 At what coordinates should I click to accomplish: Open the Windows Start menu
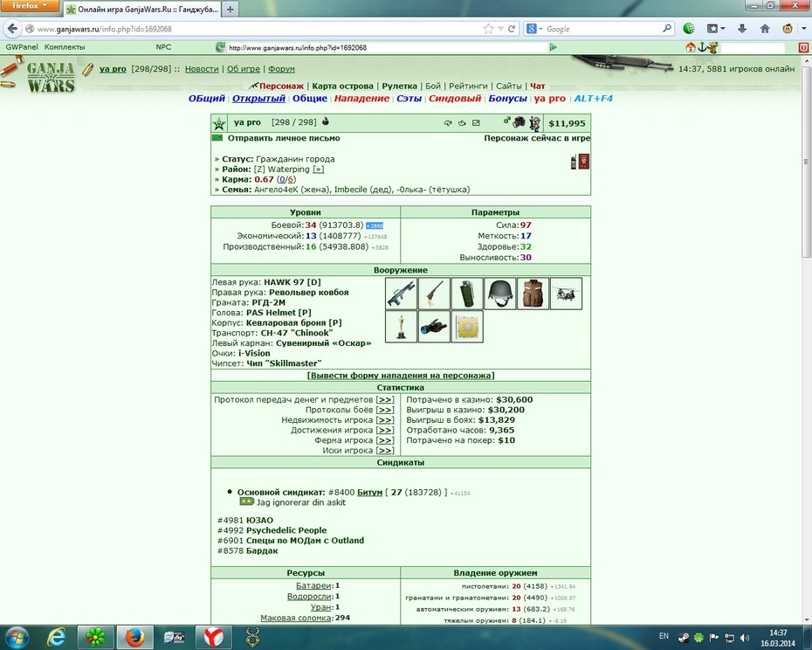pos(17,637)
